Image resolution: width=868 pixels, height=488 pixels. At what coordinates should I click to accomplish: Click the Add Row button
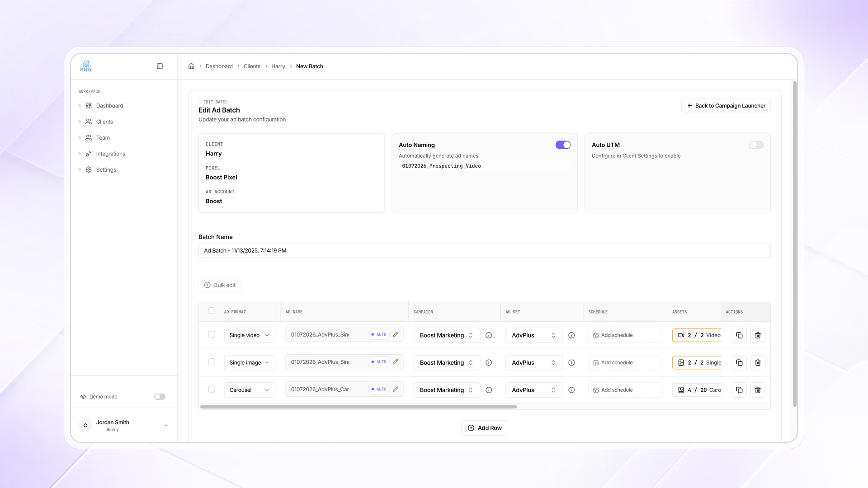click(485, 428)
